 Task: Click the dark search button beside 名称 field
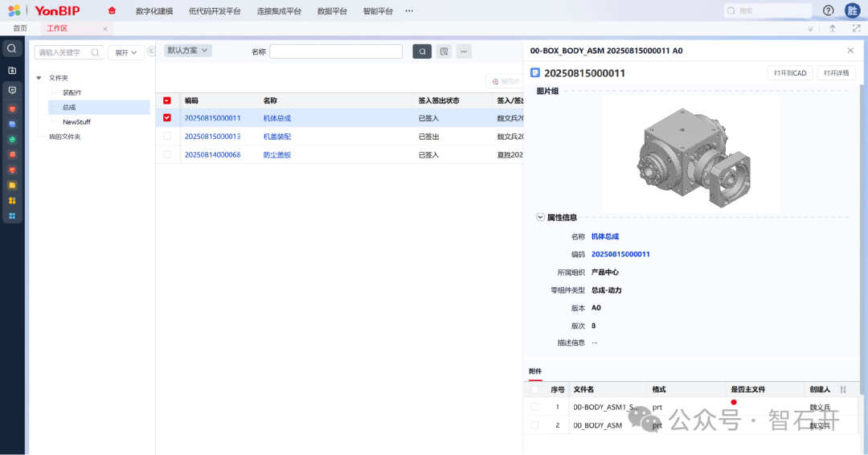[422, 51]
